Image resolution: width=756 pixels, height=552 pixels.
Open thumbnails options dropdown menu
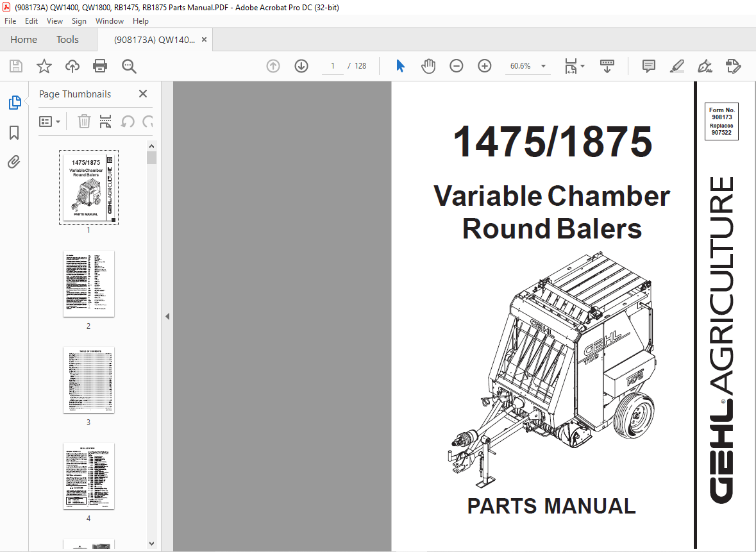click(49, 121)
